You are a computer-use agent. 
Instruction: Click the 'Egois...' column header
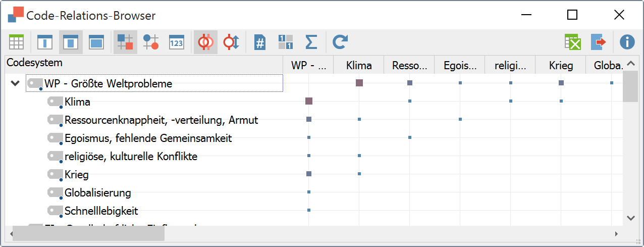pyautogui.click(x=460, y=65)
